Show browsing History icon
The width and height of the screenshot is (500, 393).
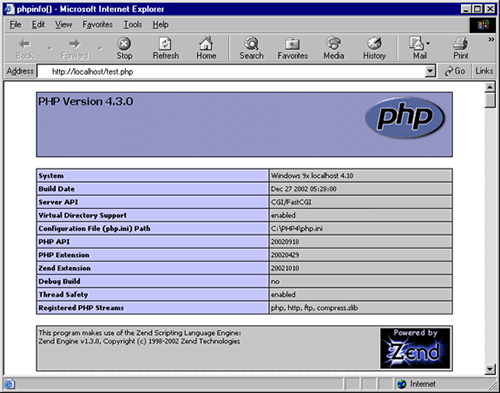coord(374,44)
